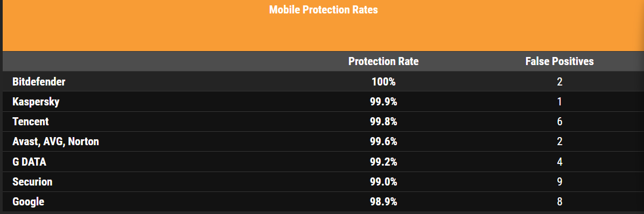The height and width of the screenshot is (214, 644).
Task: Select Tencent's false positives count of 6
Action: click(x=559, y=122)
